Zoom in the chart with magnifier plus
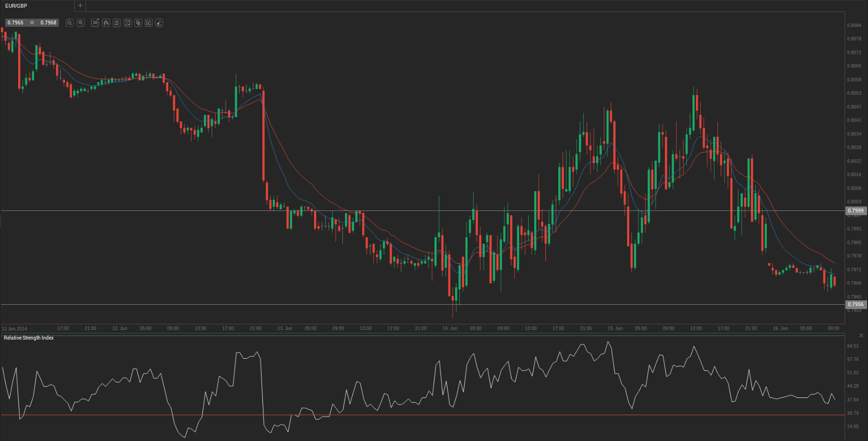 click(x=81, y=23)
